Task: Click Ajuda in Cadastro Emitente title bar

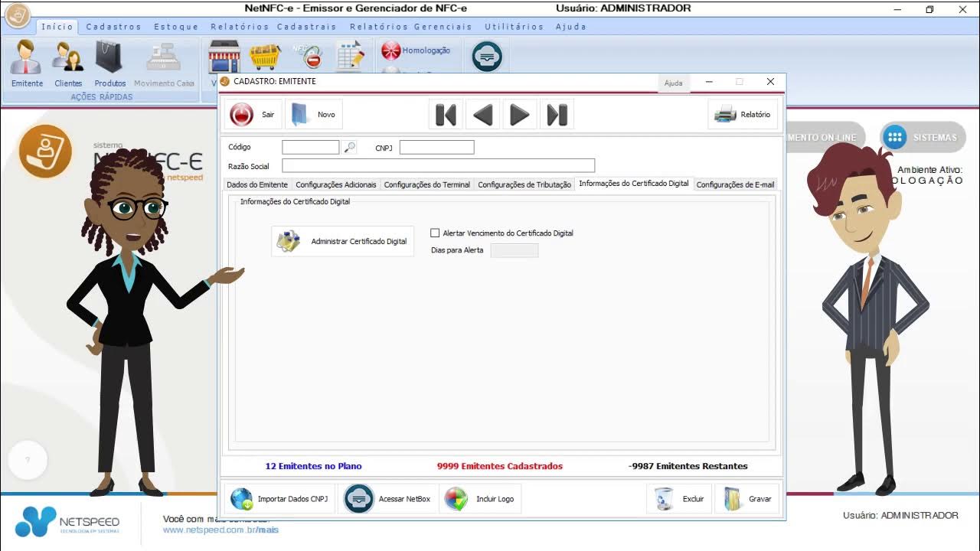Action: pyautogui.click(x=674, y=83)
